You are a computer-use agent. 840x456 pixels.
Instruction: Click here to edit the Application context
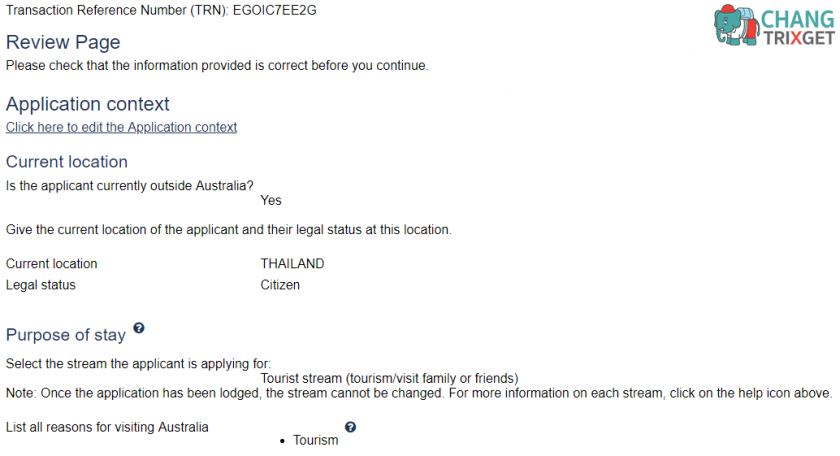pos(121,128)
